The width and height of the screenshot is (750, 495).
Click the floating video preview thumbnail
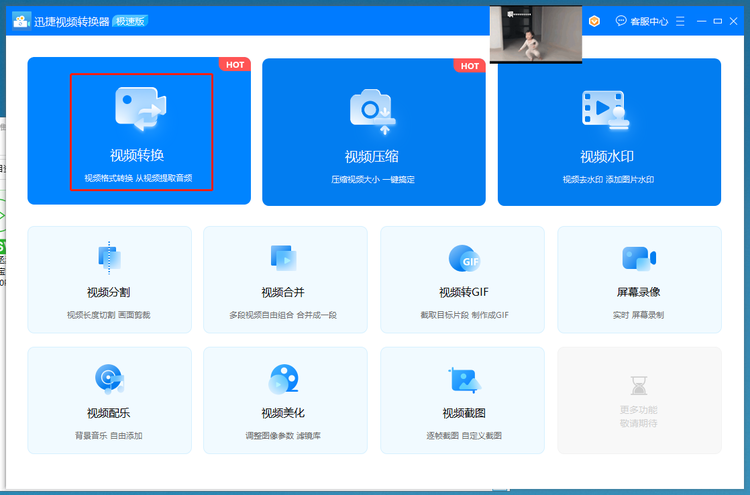point(536,34)
